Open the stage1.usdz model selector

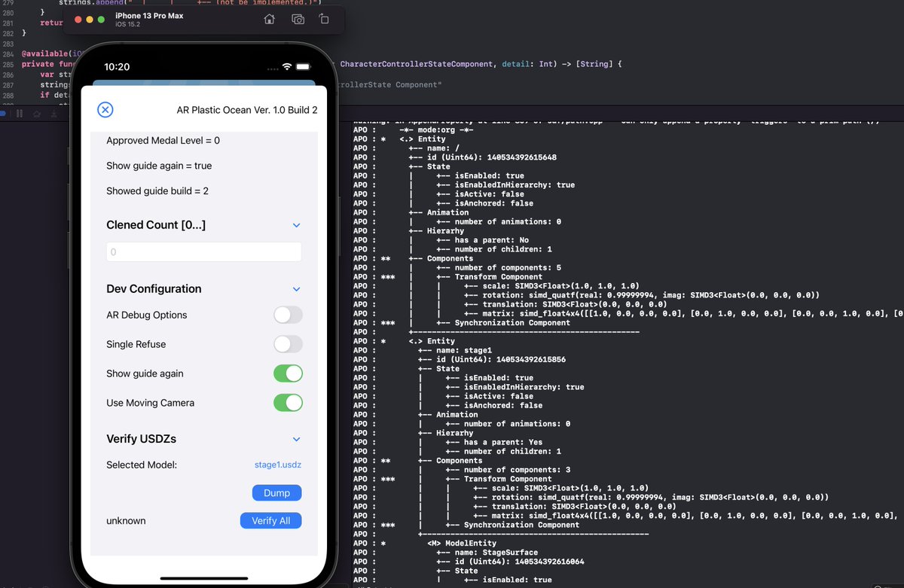[x=278, y=465]
